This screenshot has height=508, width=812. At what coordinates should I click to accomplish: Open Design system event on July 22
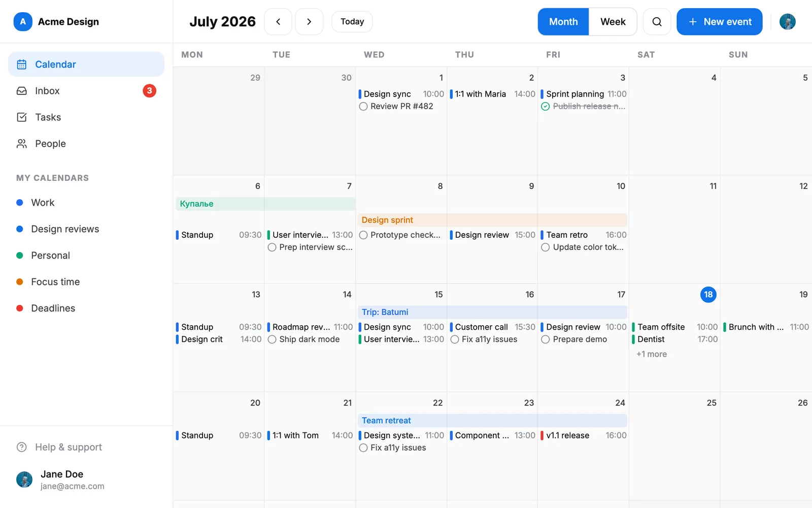(x=401, y=435)
